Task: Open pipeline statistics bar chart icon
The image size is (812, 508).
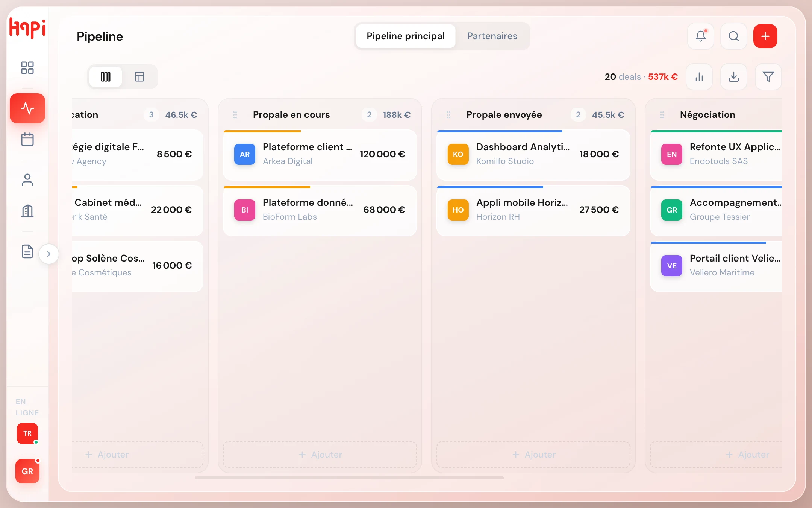Action: pyautogui.click(x=699, y=77)
